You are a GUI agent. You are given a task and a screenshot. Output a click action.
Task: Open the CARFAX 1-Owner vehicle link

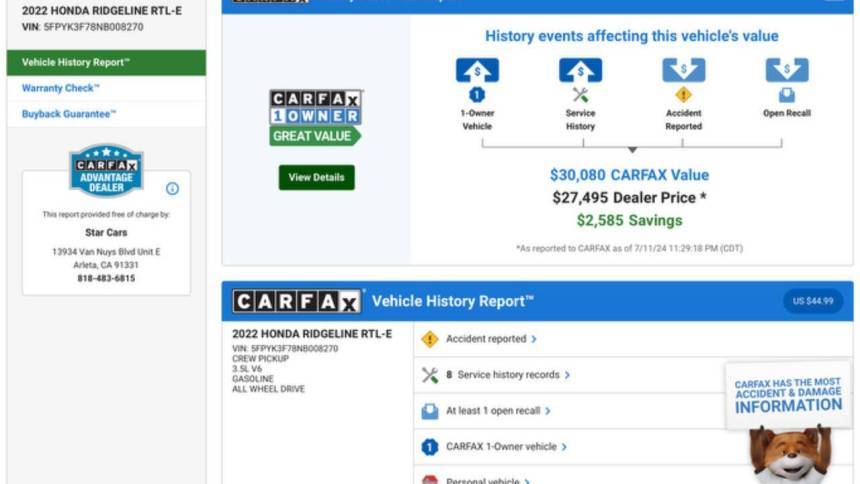[501, 447]
